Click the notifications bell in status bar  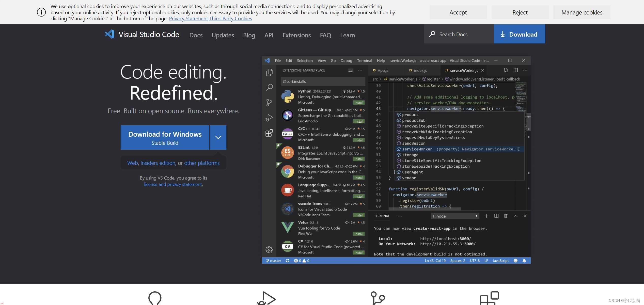(x=524, y=261)
